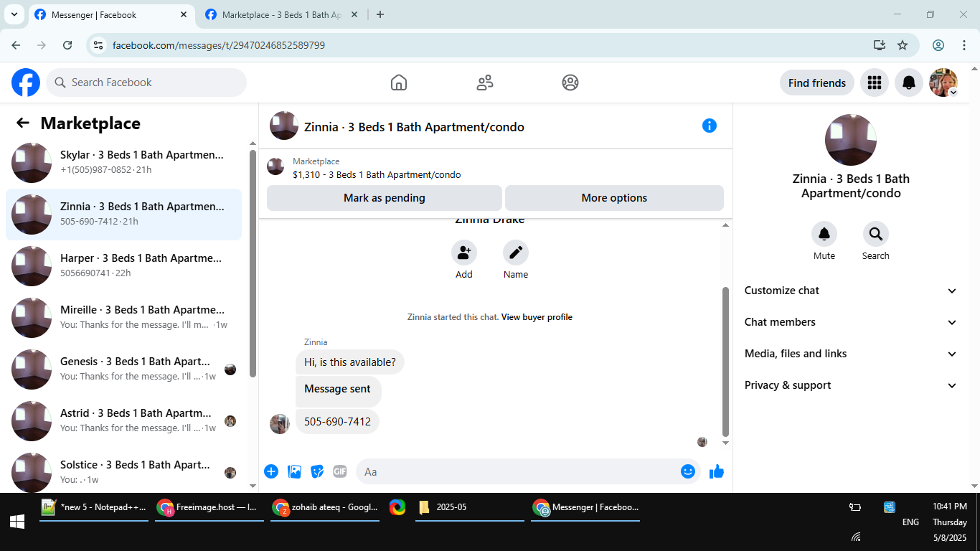This screenshot has width=980, height=551.
Task: Open the emoji picker icon
Action: click(688, 471)
